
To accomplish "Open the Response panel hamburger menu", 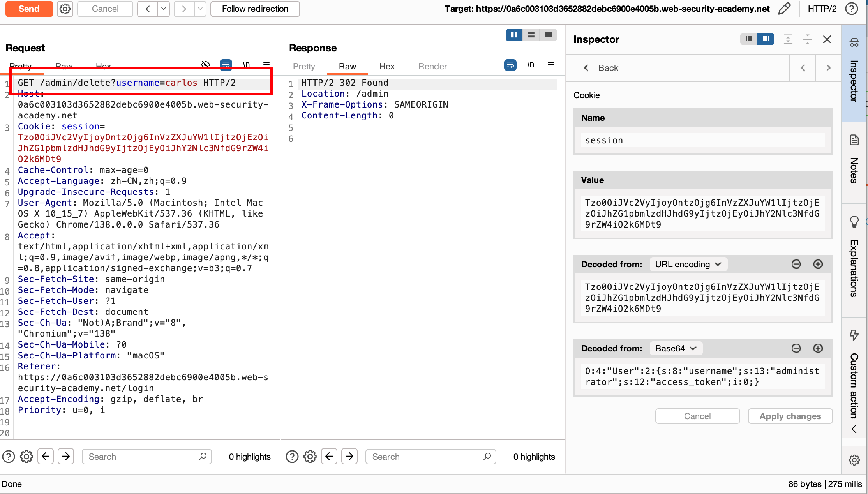I will pos(550,65).
